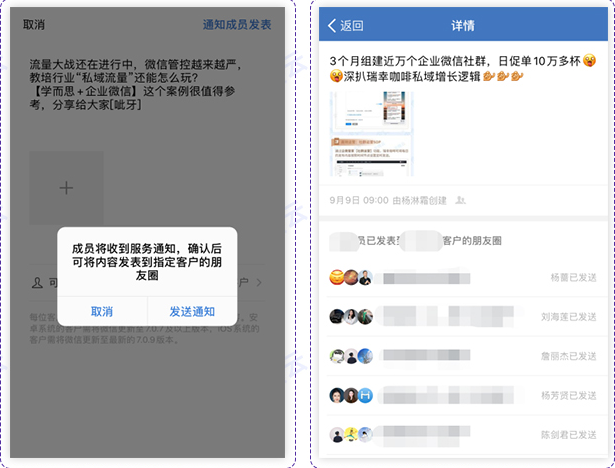Viewport: 615px width, 468px height.
Task: Click first avatar in 刘海莲 row
Action: [x=337, y=317]
